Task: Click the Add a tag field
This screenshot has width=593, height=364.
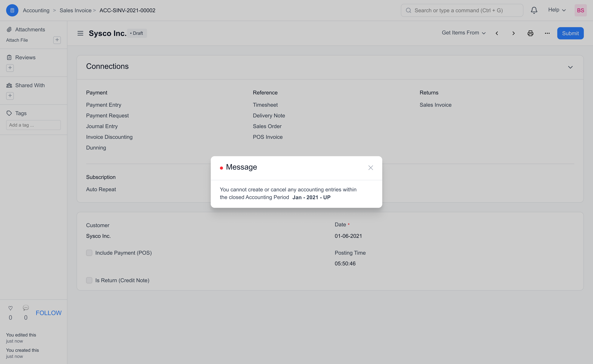Action: coord(33,125)
